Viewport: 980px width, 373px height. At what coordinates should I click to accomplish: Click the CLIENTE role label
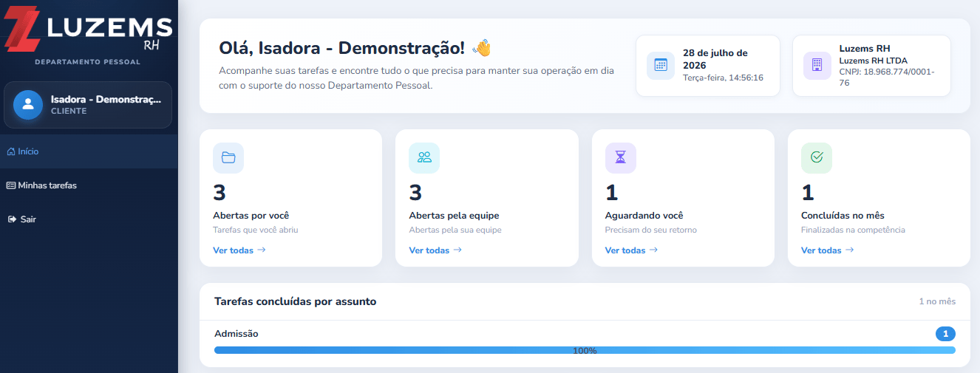point(69,111)
